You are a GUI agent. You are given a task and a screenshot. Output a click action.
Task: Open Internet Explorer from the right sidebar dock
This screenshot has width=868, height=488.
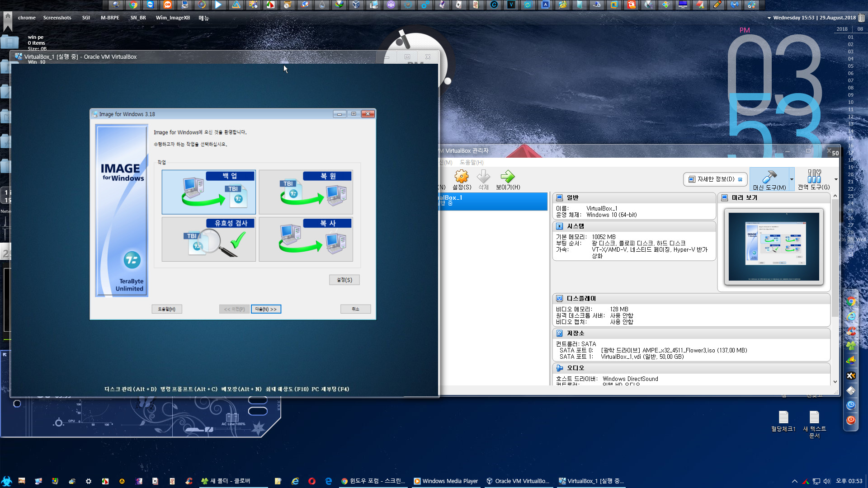[x=851, y=317]
